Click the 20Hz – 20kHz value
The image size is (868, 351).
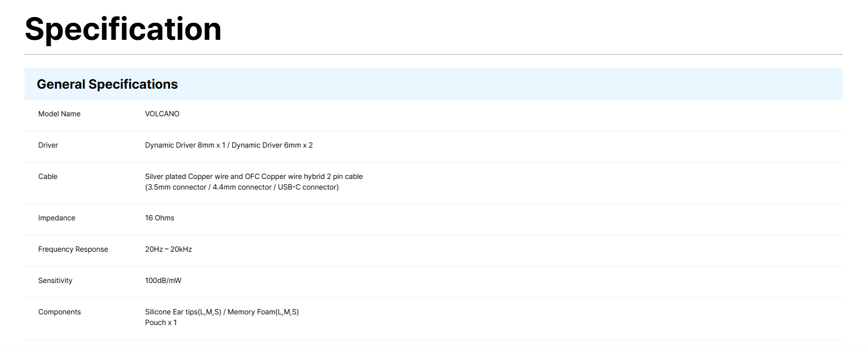tap(168, 249)
